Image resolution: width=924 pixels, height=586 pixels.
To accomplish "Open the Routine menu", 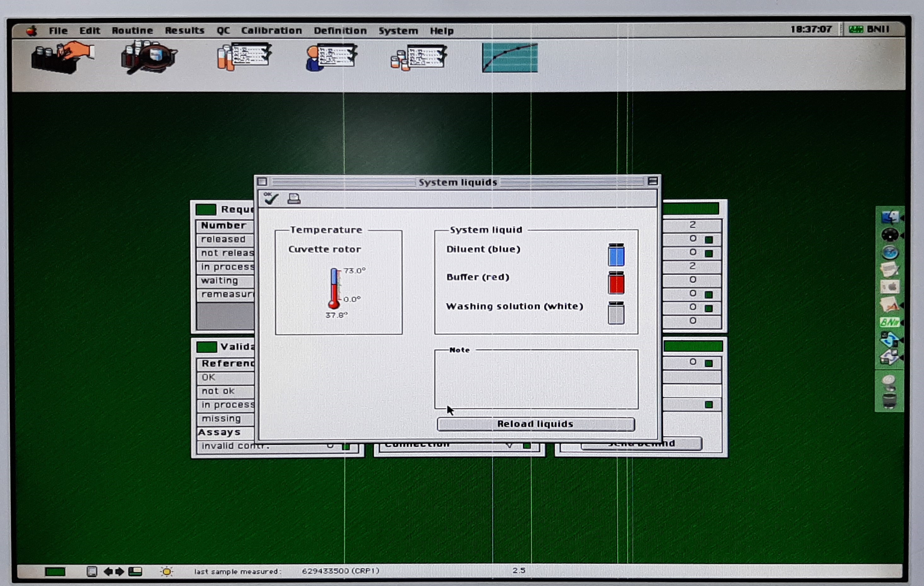I will coord(132,31).
